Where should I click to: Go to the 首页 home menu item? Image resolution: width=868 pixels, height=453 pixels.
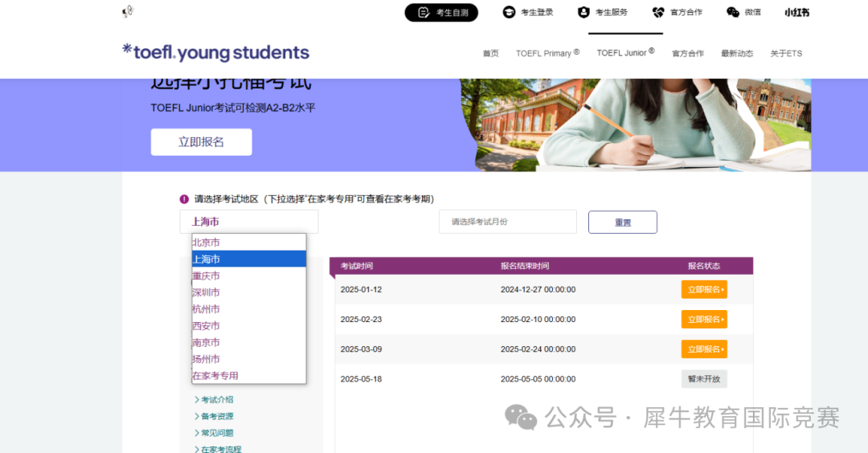[490, 53]
